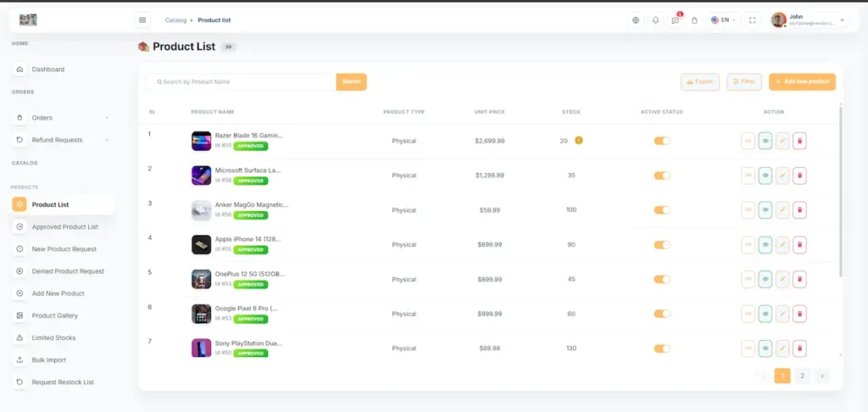
Task: Toggle active status for Anker MagGo
Action: coord(662,210)
